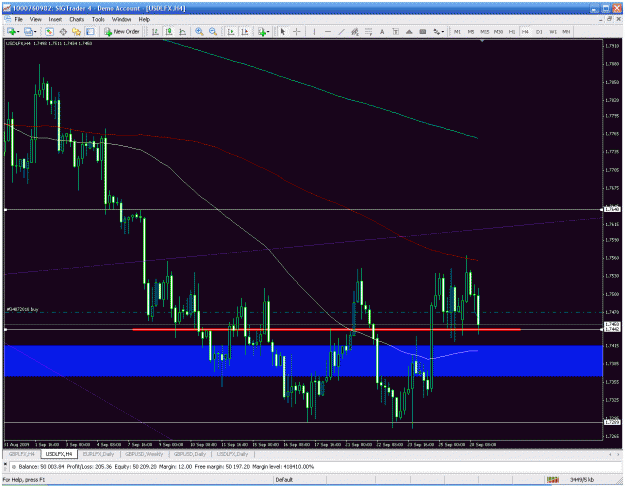The width and height of the screenshot is (625, 486).
Task: Open the New Chart toolbar button
Action: 12,31
